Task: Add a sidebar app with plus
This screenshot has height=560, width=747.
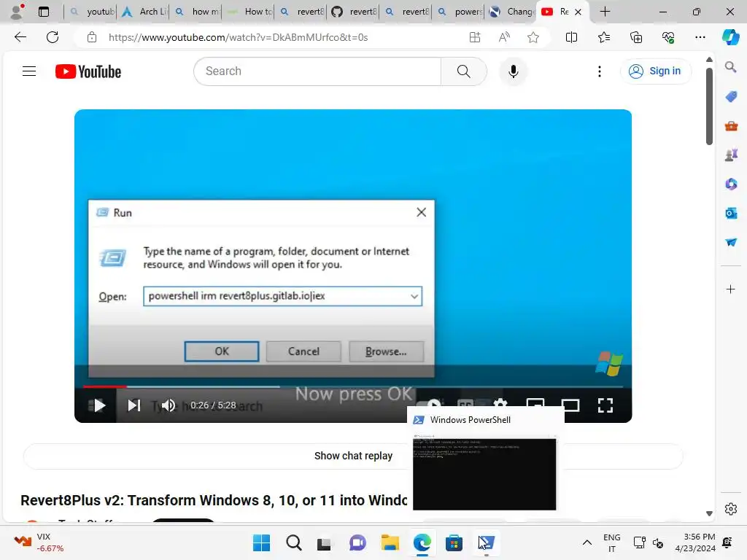Action: 730,289
